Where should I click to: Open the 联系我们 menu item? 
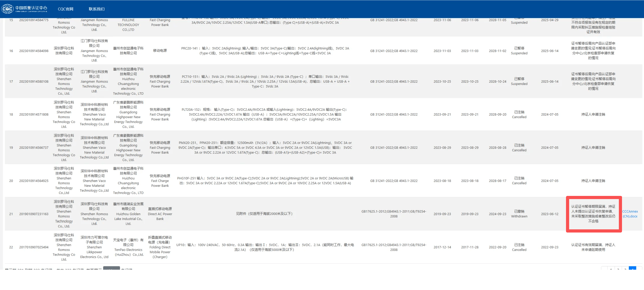point(97,9)
